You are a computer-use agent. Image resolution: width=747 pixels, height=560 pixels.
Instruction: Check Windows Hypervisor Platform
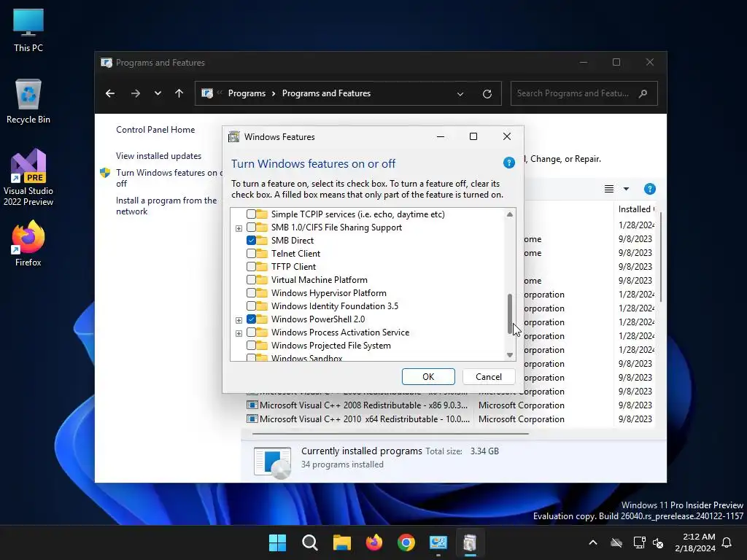click(x=251, y=293)
